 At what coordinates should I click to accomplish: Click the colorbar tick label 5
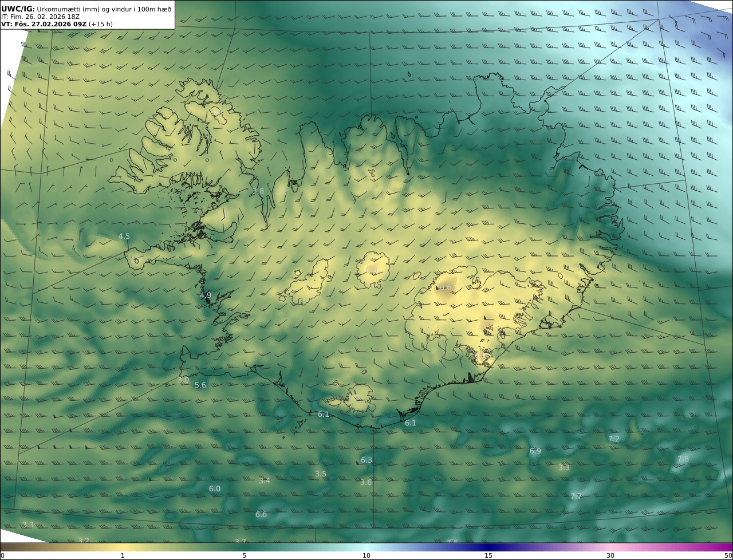click(x=245, y=555)
